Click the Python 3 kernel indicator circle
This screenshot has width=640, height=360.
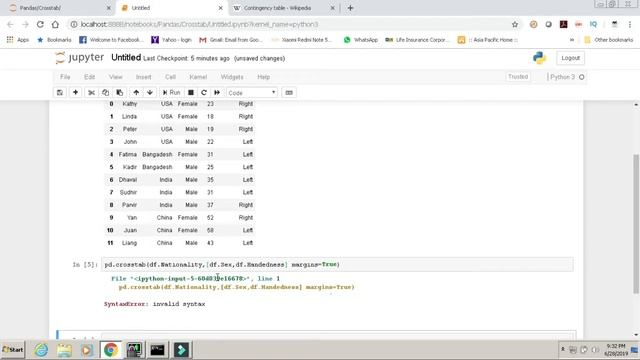582,77
